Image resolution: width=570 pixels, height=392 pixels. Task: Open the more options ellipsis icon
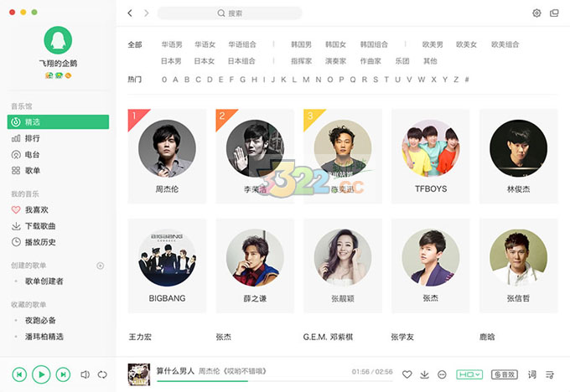coord(442,374)
